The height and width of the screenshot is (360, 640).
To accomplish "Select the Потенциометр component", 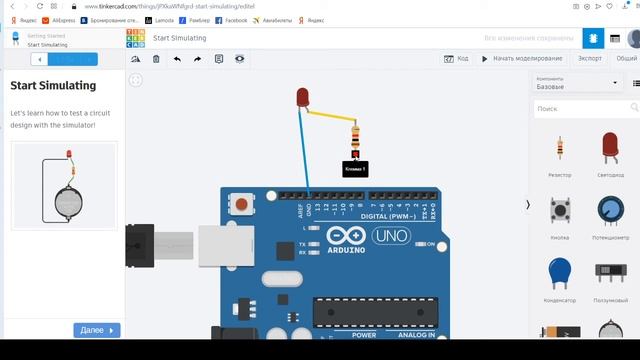I will click(x=611, y=218).
